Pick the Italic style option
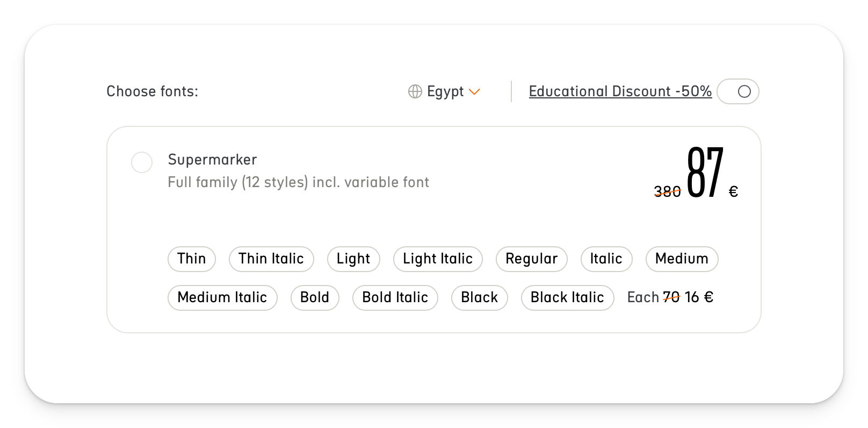Screen dimensions: 868x428 606,259
